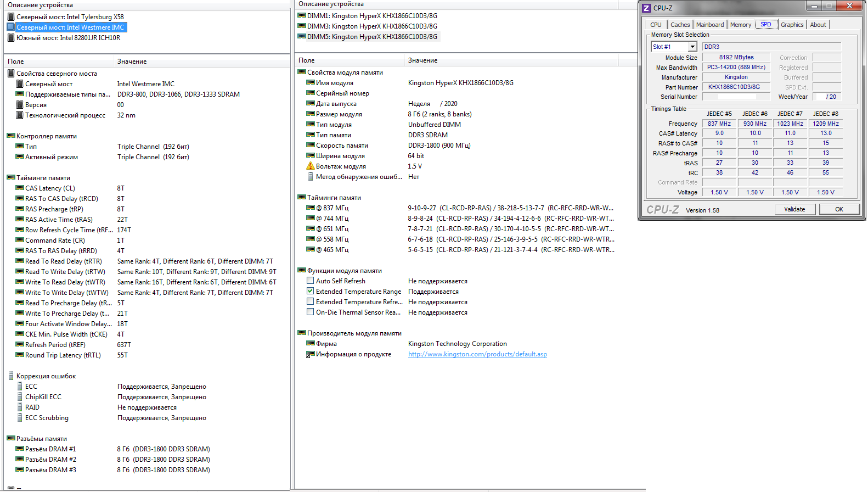The height and width of the screenshot is (492, 868).
Task: Click the memory icon beside Command Rate (CR)
Action: (20, 241)
